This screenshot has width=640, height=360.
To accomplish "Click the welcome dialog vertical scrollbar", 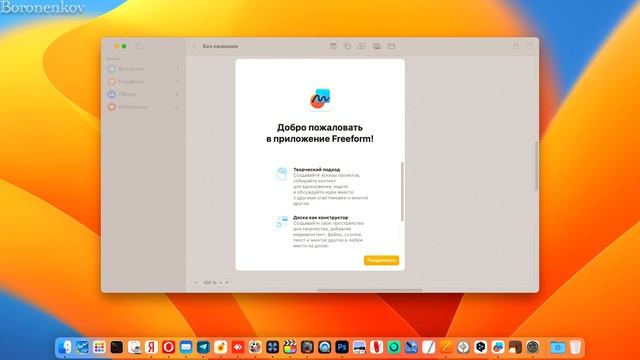I will (x=402, y=192).
